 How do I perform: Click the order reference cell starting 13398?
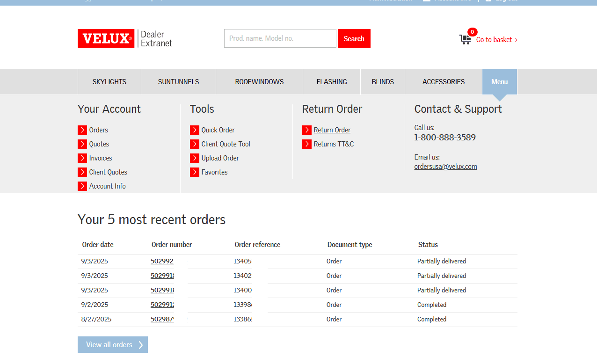243,305
